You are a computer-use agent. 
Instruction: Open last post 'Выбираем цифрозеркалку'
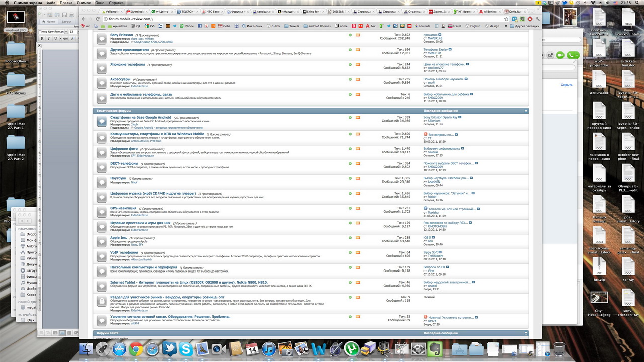click(x=441, y=149)
